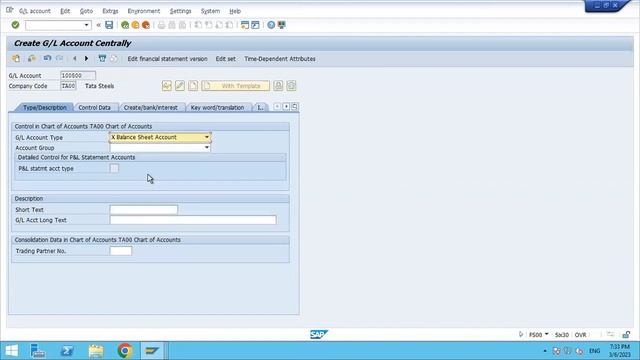Open a new GUI window icon

pyautogui.click(x=244, y=25)
